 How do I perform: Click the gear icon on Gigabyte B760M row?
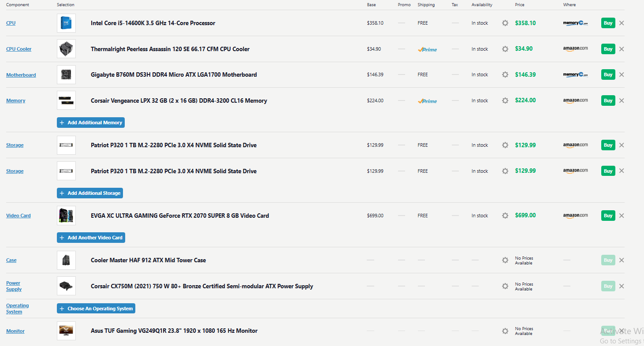point(505,74)
